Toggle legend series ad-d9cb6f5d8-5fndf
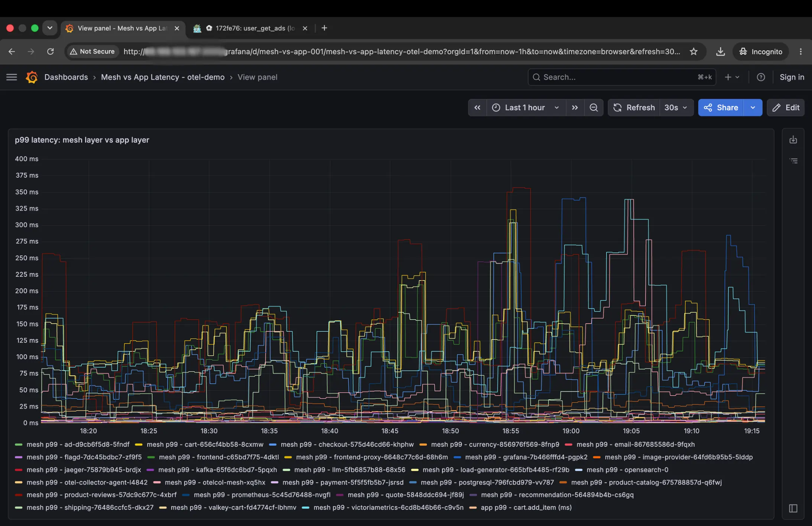Viewport: 812px width, 526px height. click(78, 445)
